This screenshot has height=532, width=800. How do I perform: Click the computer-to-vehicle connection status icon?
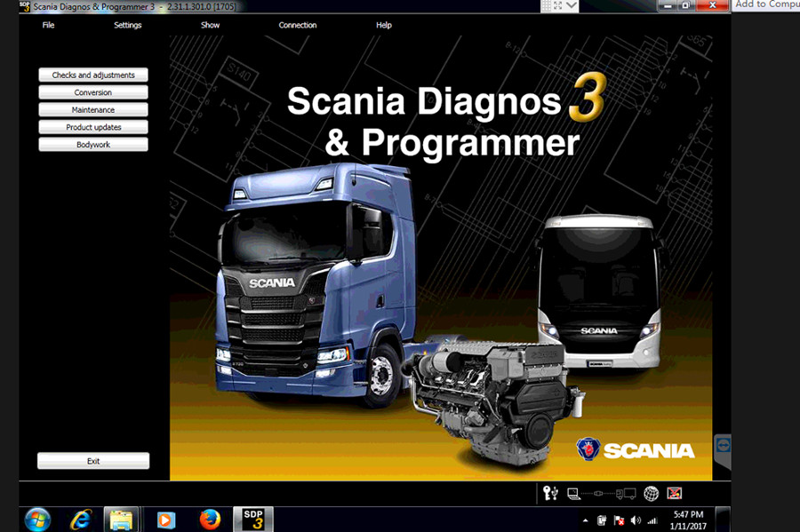[x=602, y=493]
